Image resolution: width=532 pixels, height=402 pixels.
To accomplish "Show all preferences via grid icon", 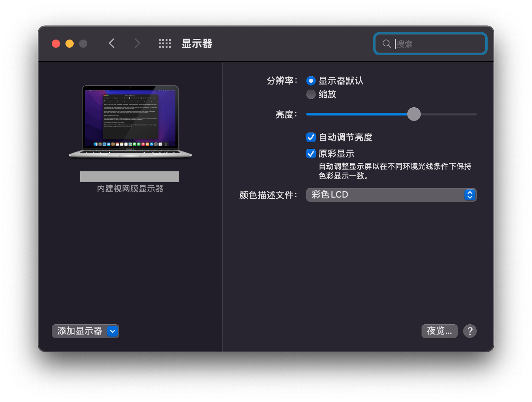I will click(x=165, y=44).
